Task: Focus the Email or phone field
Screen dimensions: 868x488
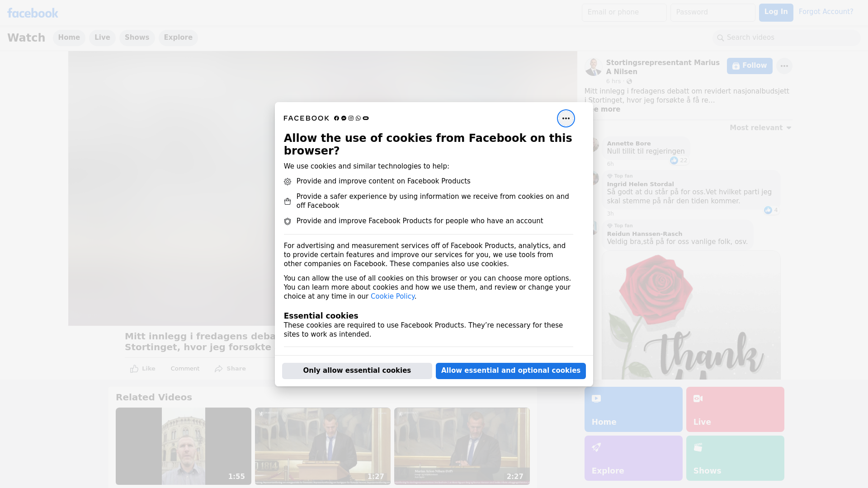Action: [x=624, y=13]
